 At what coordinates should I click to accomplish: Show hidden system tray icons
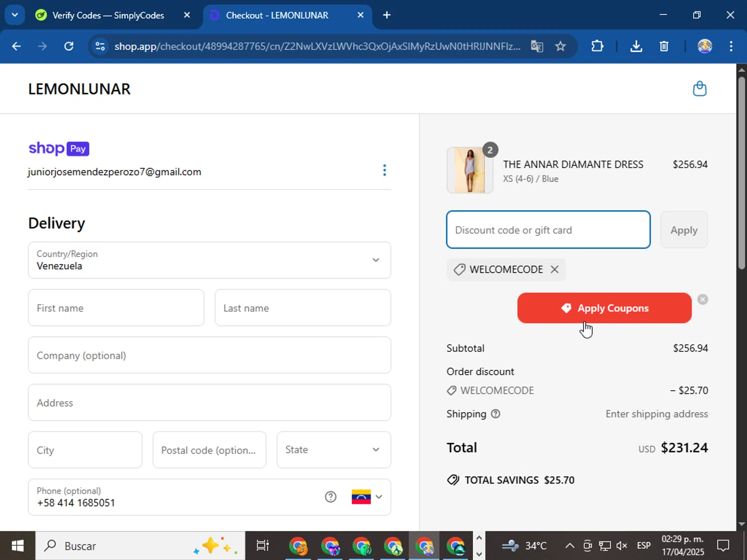coord(569,546)
